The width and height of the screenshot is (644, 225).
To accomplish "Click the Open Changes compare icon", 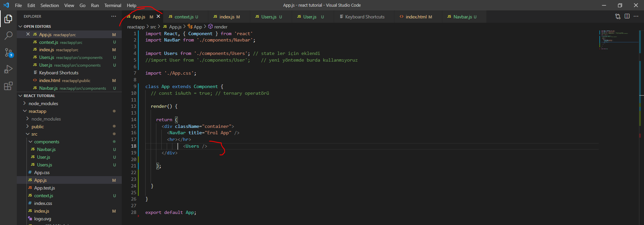I will (x=618, y=16).
